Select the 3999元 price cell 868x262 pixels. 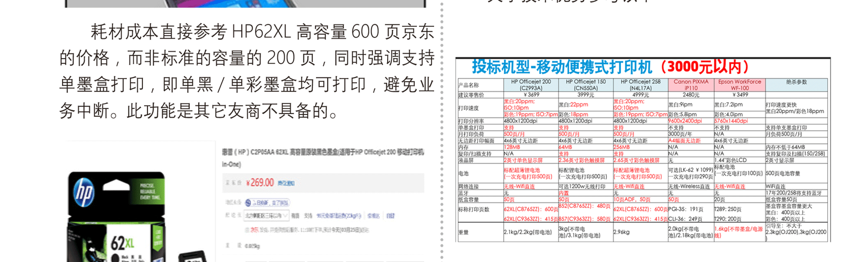585,95
